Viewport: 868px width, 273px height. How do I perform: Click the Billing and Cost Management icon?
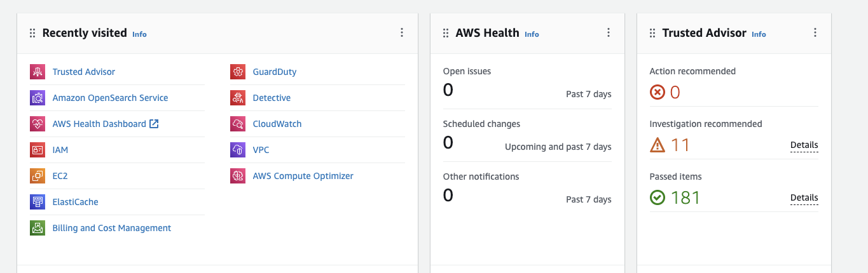pos(38,228)
